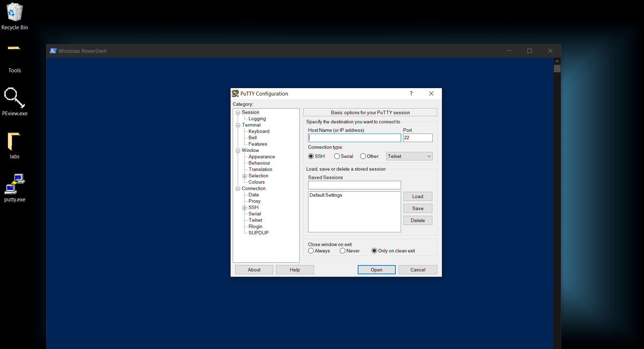Click the Host Name input field

pyautogui.click(x=354, y=138)
